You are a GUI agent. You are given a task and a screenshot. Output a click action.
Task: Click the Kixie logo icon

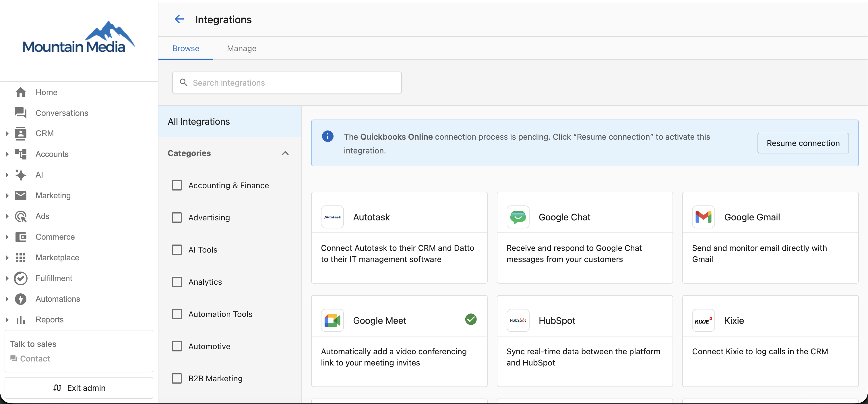[x=704, y=320]
